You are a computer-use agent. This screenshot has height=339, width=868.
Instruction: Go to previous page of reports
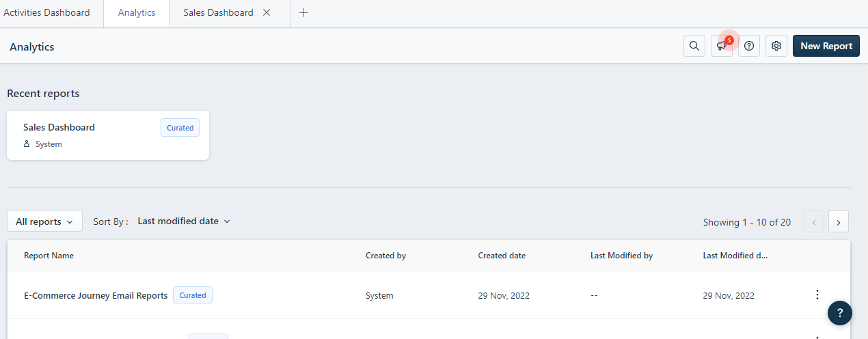tap(814, 221)
